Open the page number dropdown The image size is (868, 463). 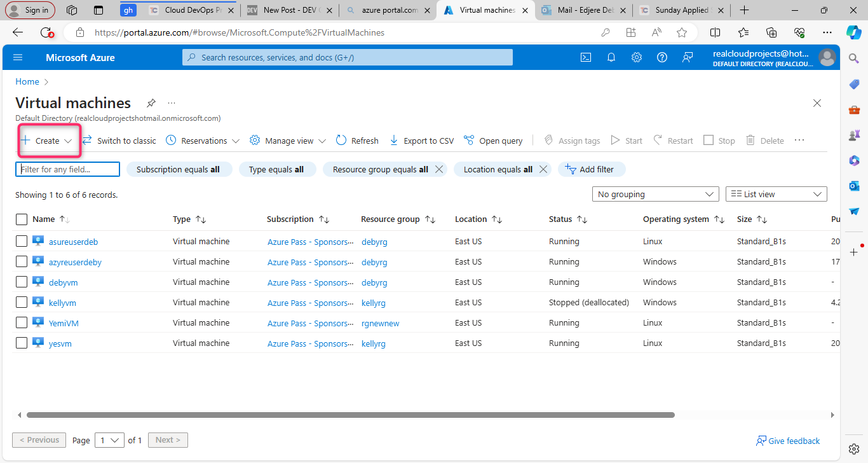[109, 440]
